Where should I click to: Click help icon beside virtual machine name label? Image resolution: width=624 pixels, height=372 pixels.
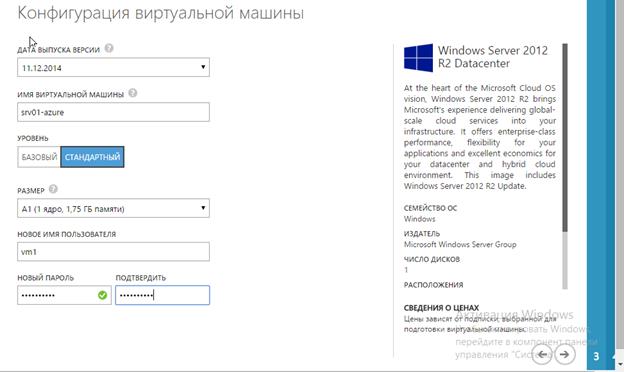click(x=133, y=93)
